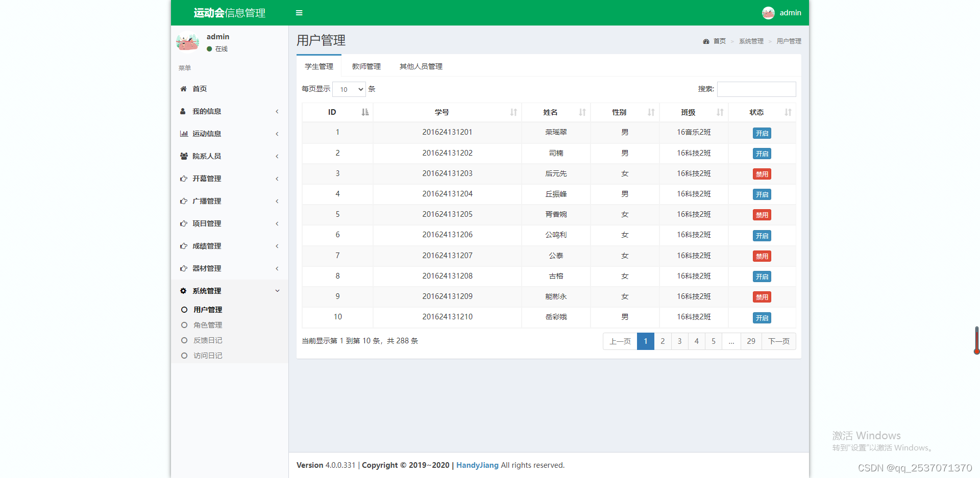Click the 首页 breadcrumb link

[720, 41]
